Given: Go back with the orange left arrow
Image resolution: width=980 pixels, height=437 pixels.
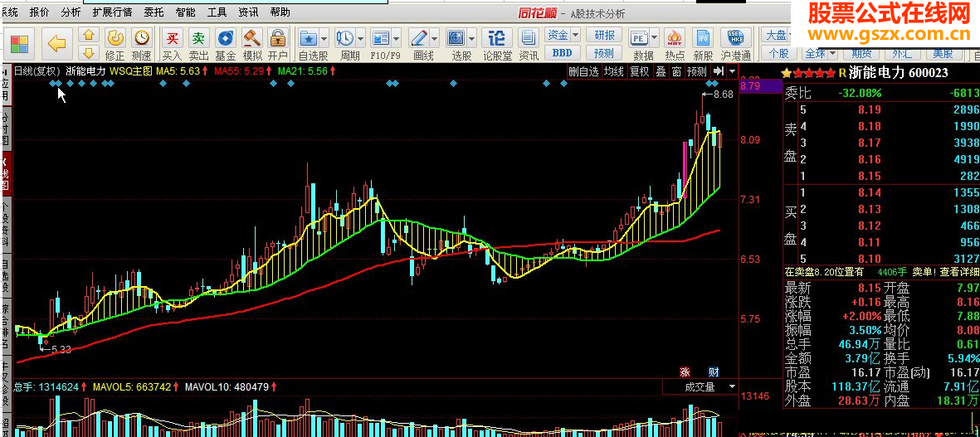Looking at the screenshot, I should pos(57,43).
